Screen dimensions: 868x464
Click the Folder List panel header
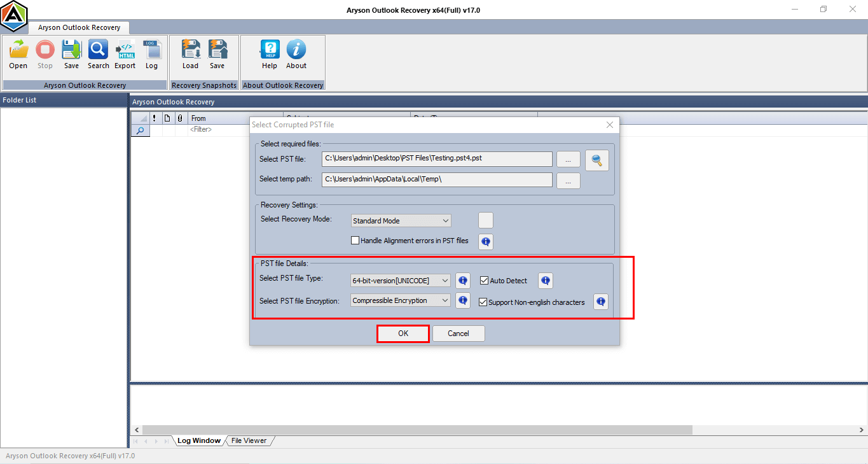pyautogui.click(x=64, y=101)
